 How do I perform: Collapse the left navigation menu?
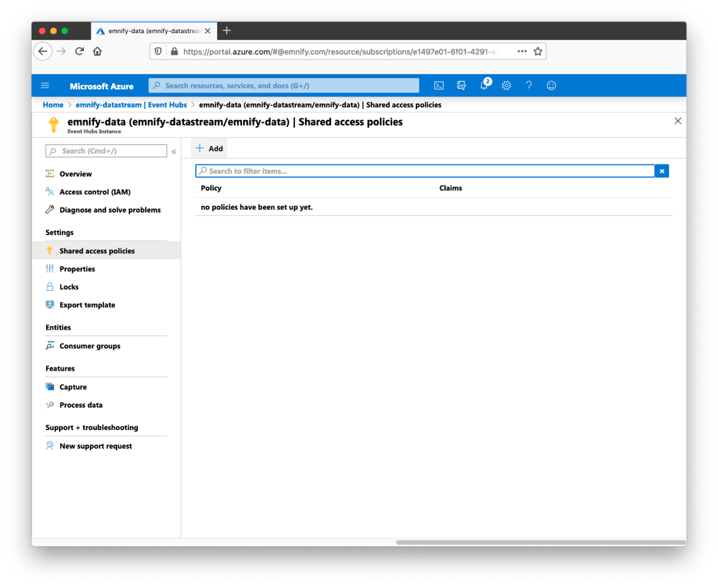coord(174,151)
